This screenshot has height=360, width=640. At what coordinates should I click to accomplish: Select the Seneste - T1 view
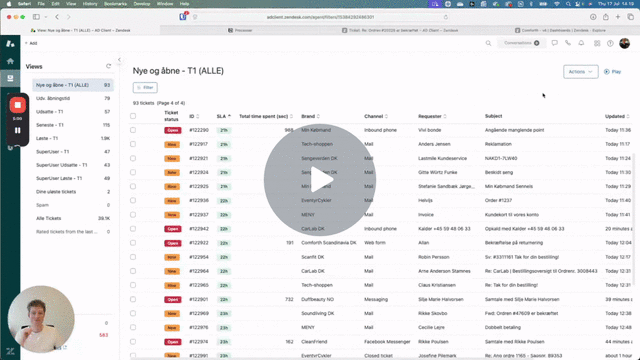(x=73, y=125)
